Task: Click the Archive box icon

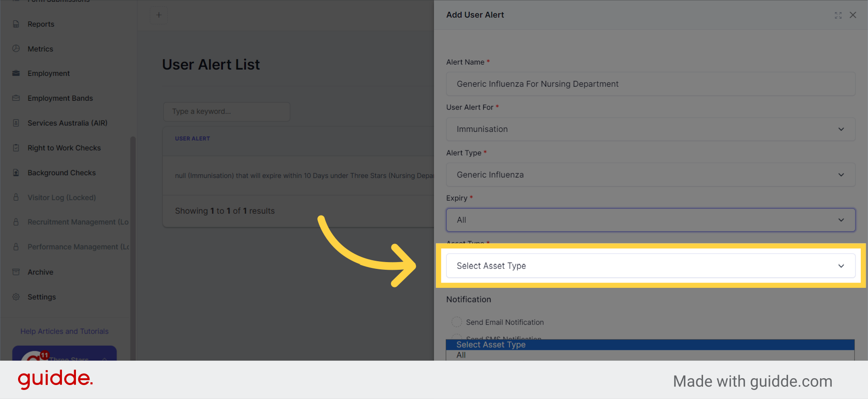Action: (16, 272)
